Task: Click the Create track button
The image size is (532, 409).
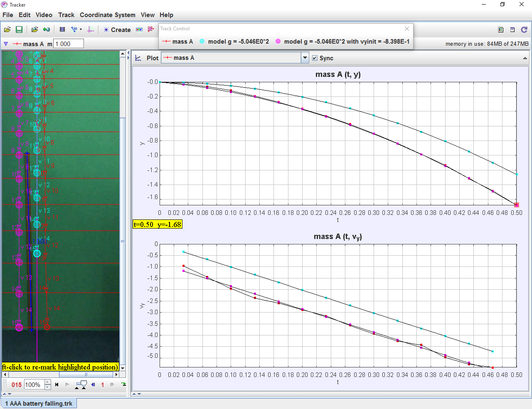Action: coord(117,30)
